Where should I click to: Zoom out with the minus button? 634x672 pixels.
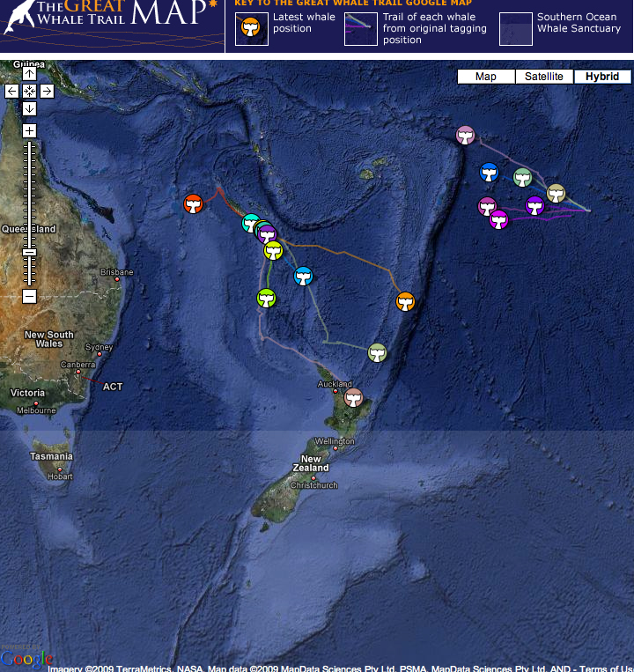(29, 296)
